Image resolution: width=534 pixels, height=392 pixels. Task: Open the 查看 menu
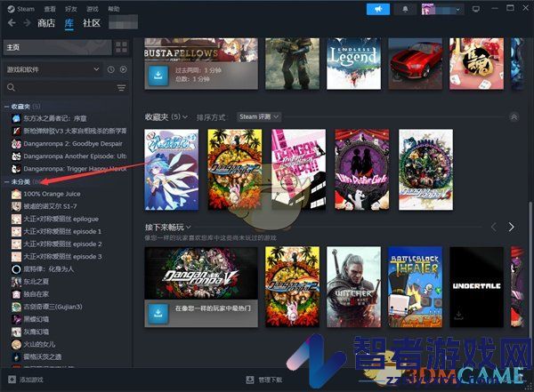[x=50, y=9]
